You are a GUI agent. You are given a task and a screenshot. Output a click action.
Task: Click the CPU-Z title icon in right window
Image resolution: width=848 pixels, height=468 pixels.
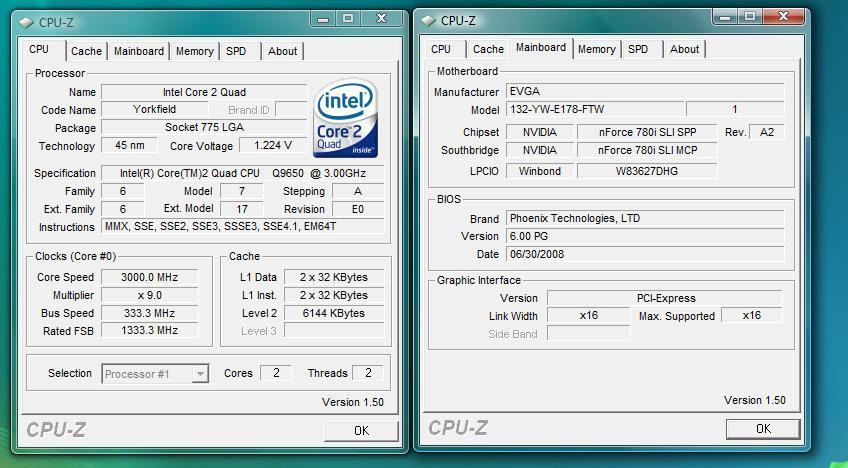428,21
